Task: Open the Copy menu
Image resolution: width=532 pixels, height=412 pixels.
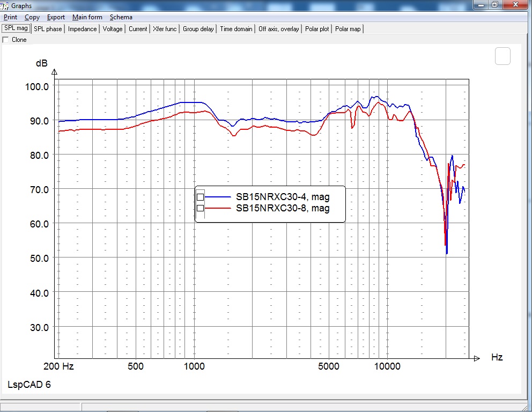Action: point(32,17)
